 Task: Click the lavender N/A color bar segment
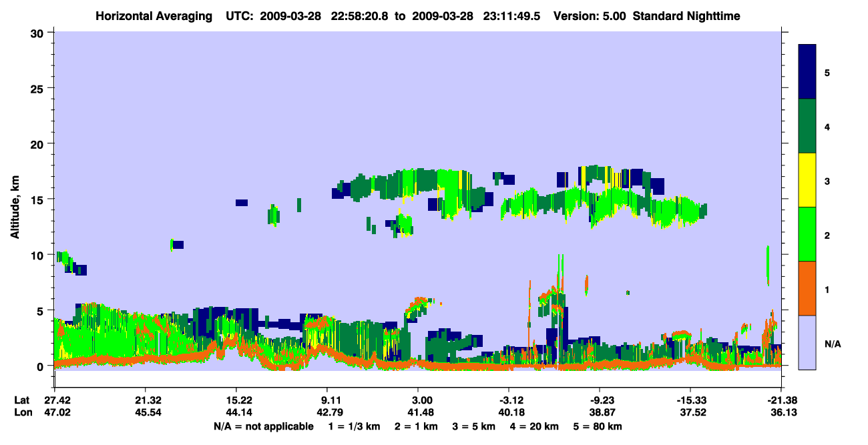tap(807, 342)
